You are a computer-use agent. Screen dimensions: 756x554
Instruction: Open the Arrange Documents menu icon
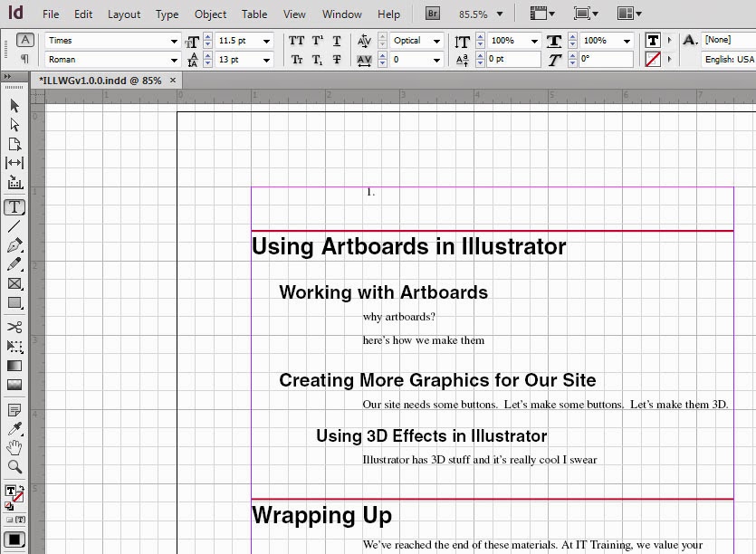pos(629,14)
